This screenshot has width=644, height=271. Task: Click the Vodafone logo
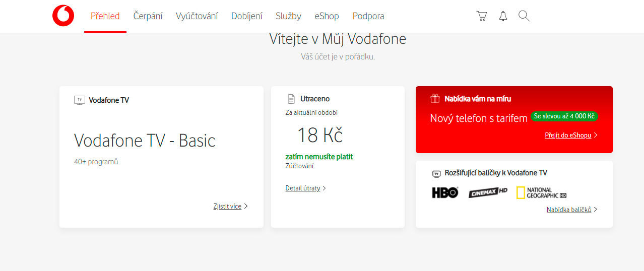click(x=63, y=16)
